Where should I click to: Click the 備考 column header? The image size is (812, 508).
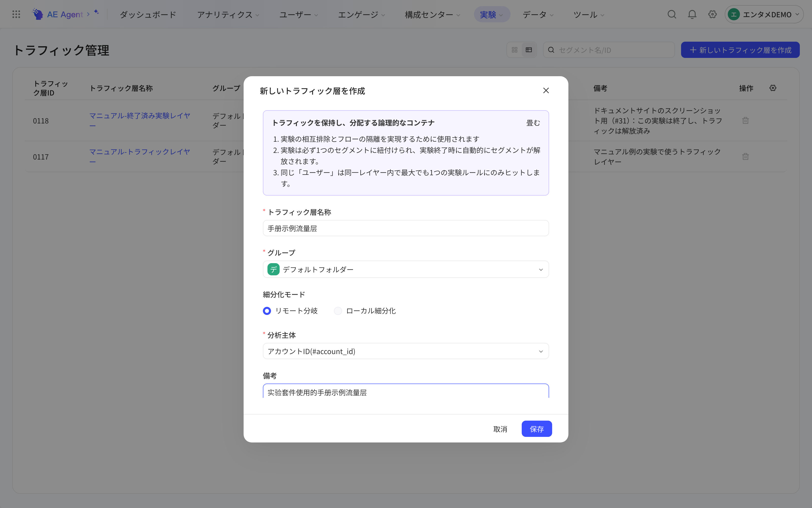(x=600, y=88)
